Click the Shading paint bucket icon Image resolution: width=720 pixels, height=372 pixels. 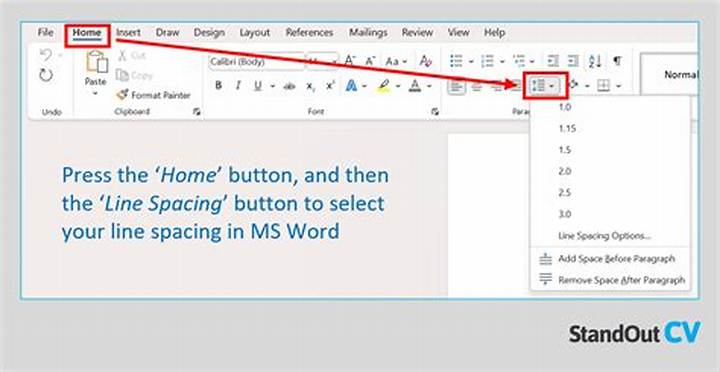pyautogui.click(x=574, y=85)
